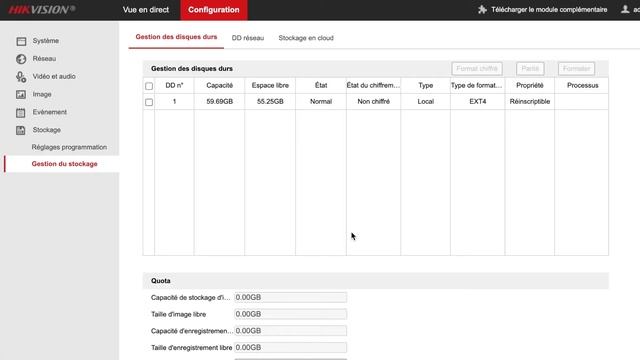Open Image settings section
Viewport: 640px width, 360px height.
42,94
